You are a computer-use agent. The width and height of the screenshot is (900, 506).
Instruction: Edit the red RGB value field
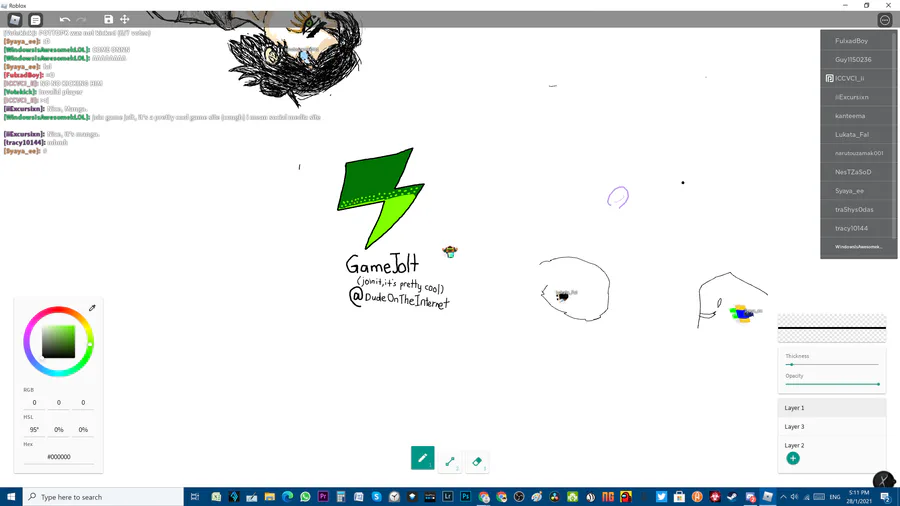point(34,403)
